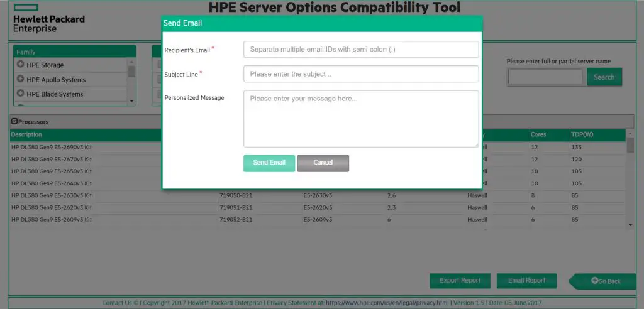This screenshot has height=309, width=644.
Task: Click the Family panel header
Action: 75,51
